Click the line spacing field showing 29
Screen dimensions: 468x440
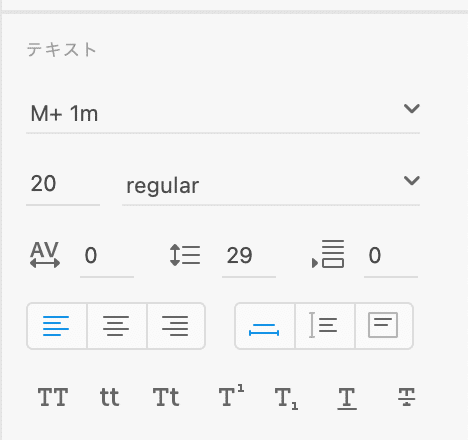point(249,256)
